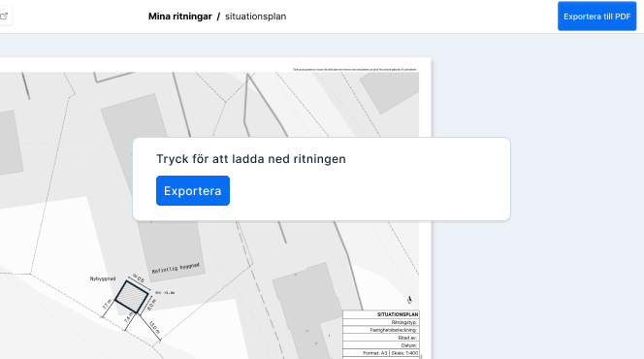644x359 pixels.
Task: Click the 7.4 m dimension label
Action: click(129, 317)
